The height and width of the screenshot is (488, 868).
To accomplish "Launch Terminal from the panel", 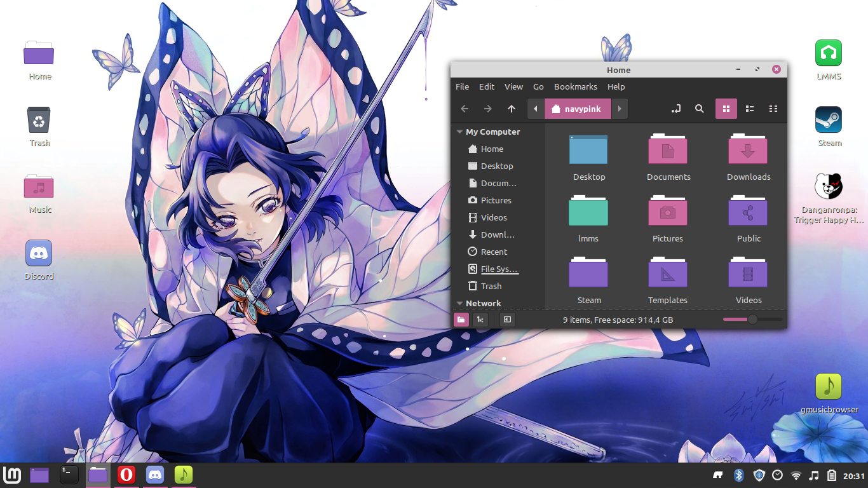I will (x=69, y=475).
